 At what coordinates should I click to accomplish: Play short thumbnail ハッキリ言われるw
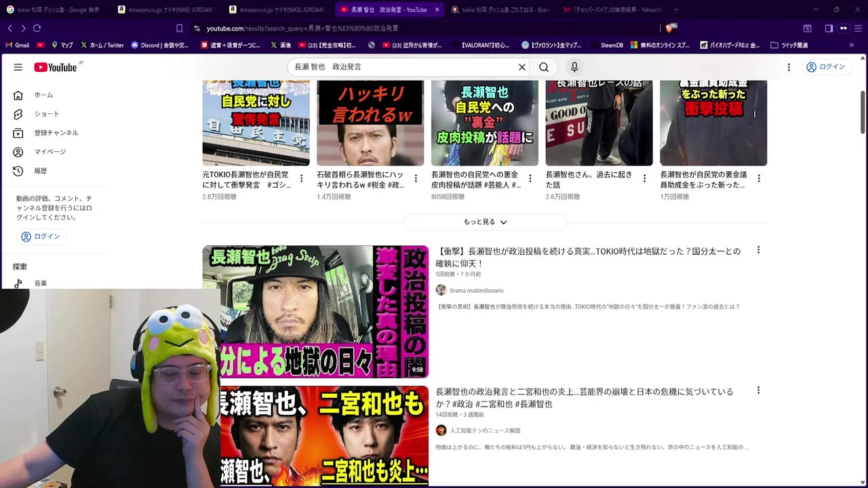coord(370,123)
